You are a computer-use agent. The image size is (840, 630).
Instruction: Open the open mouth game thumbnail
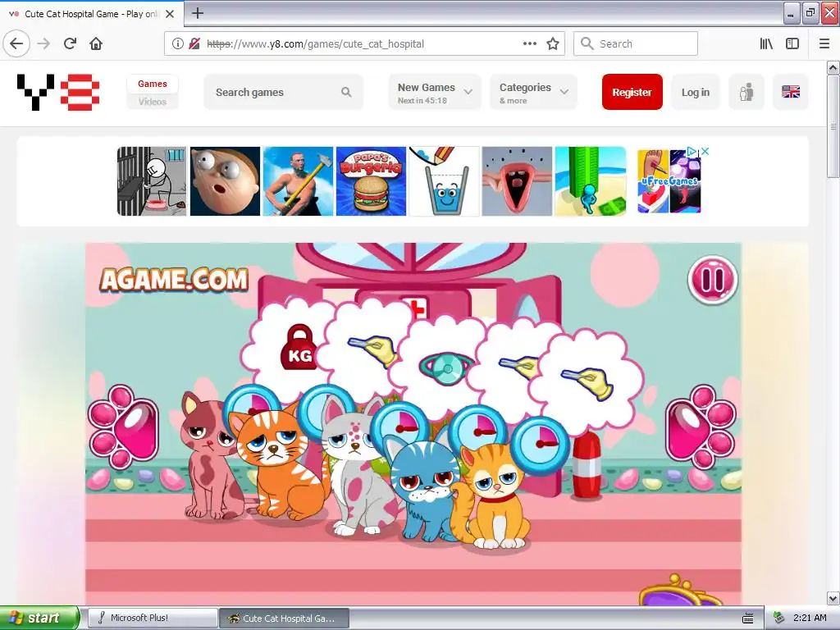coord(517,181)
